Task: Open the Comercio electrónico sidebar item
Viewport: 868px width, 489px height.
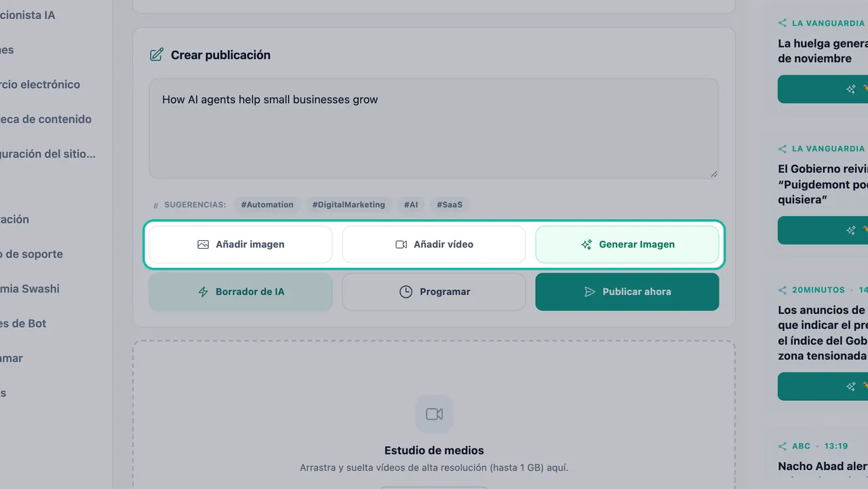Action: (x=40, y=84)
